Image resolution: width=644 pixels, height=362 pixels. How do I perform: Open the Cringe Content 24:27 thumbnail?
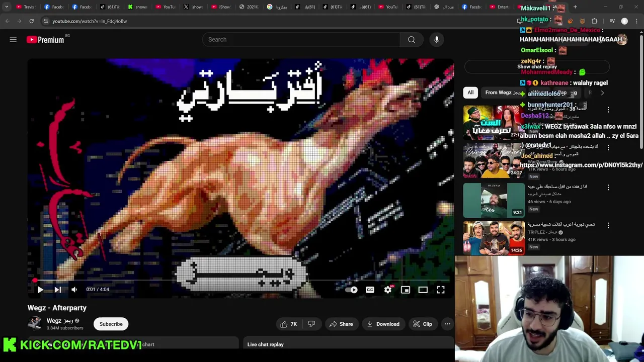494,161
